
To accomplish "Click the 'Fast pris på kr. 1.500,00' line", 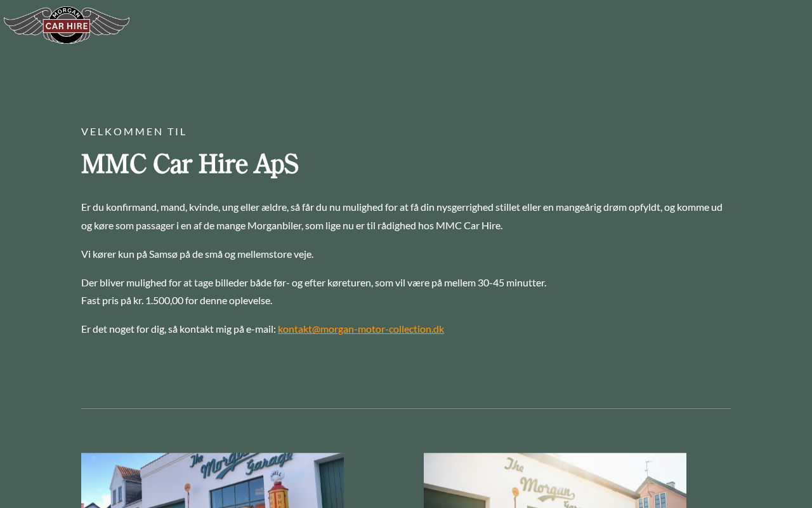I will pyautogui.click(x=176, y=300).
